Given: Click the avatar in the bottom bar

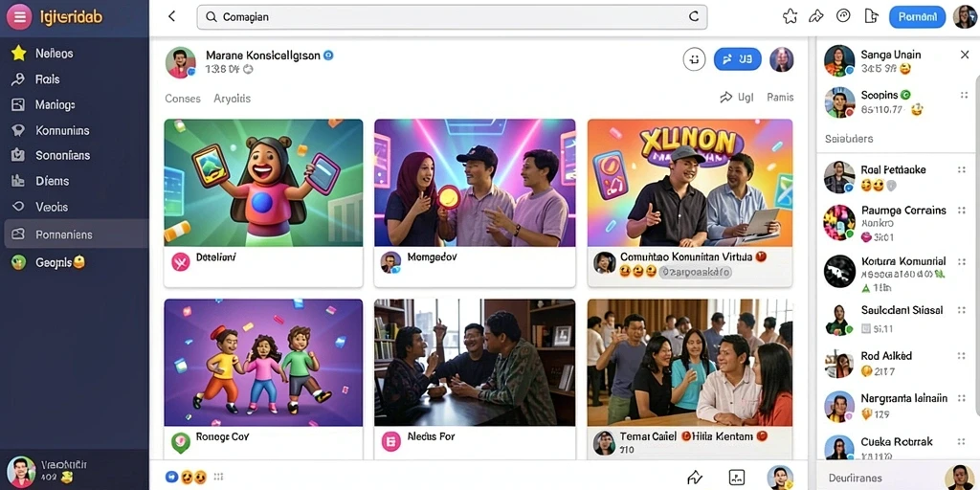Looking at the screenshot, I should (780, 477).
